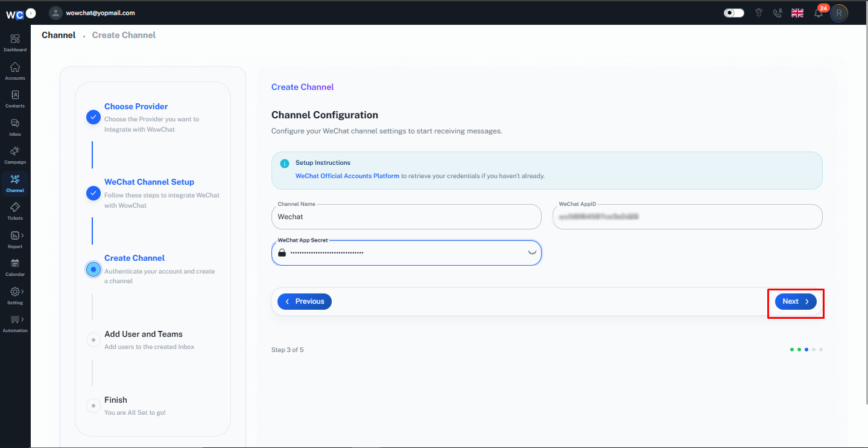
Task: Open the profile menu with R avatar
Action: 839,13
